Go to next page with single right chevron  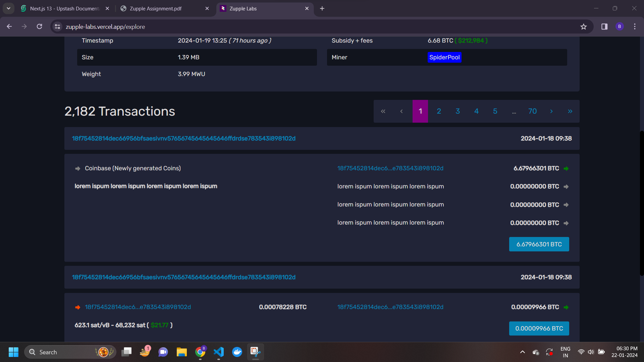(551, 111)
